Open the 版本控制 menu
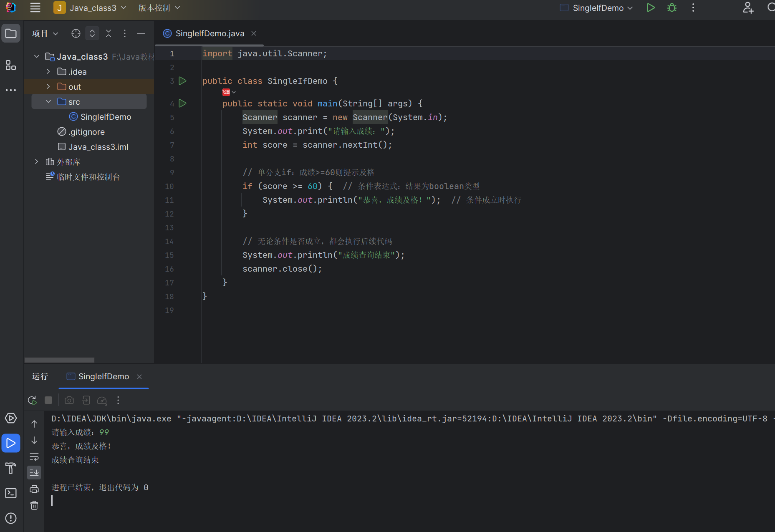Image resolution: width=775 pixels, height=532 pixels. tap(159, 8)
